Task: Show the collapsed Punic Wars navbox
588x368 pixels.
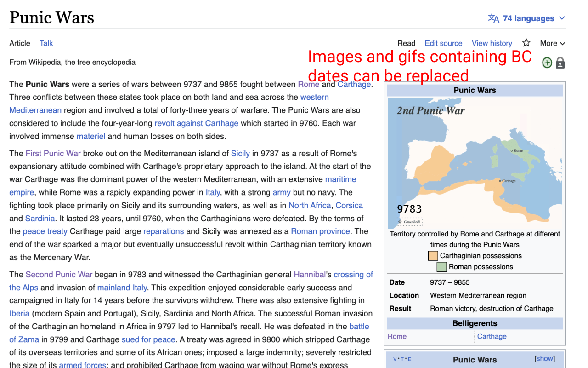Action: tap(544, 358)
